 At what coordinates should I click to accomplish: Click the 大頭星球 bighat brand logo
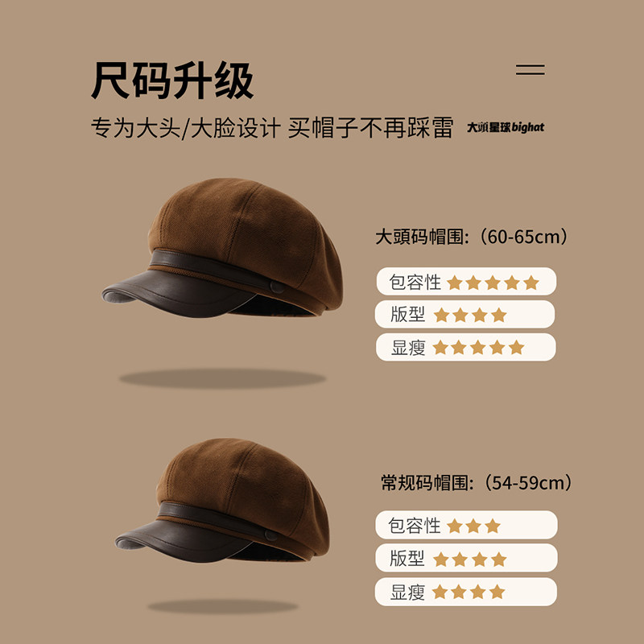(x=506, y=127)
